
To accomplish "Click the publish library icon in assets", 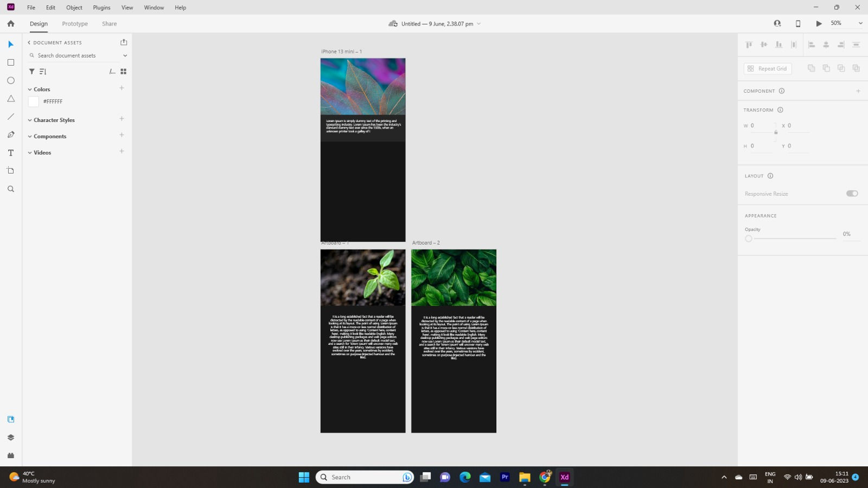I will click(124, 42).
